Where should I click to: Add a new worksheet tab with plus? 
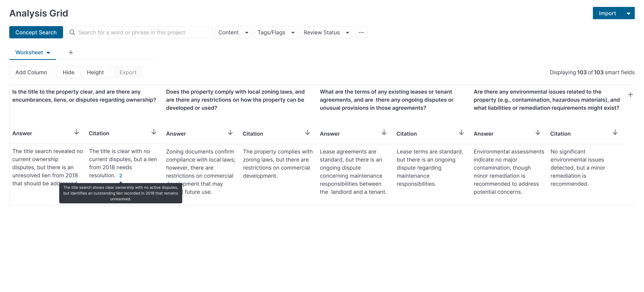71,52
